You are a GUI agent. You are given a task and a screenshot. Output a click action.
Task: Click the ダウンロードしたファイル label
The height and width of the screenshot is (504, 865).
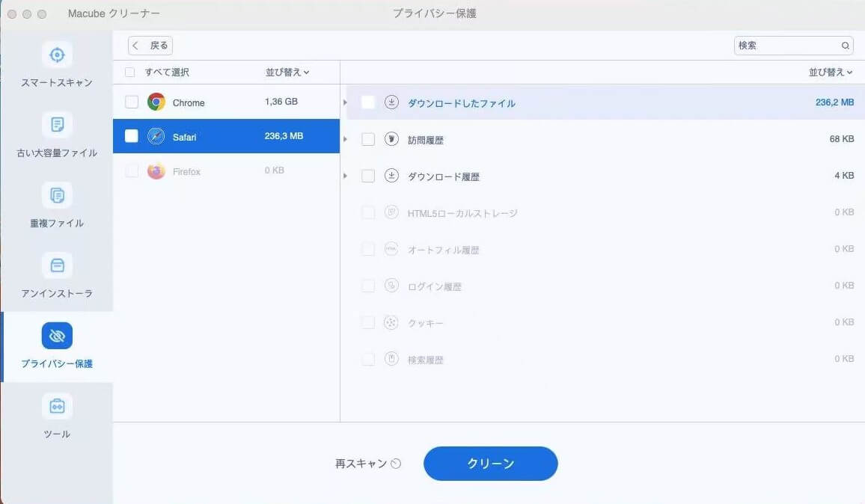pyautogui.click(x=461, y=103)
